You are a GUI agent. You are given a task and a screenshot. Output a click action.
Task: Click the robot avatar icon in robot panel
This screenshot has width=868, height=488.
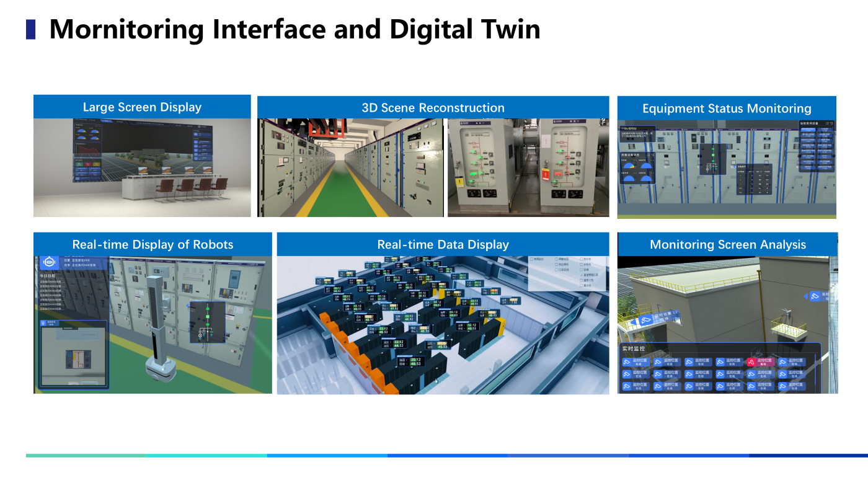[49, 262]
